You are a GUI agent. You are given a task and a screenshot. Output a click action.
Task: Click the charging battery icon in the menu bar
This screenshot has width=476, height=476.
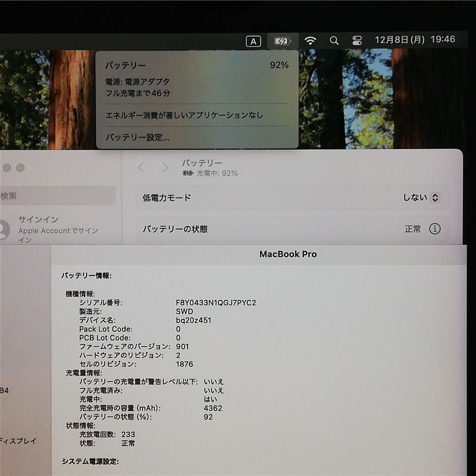point(282,40)
